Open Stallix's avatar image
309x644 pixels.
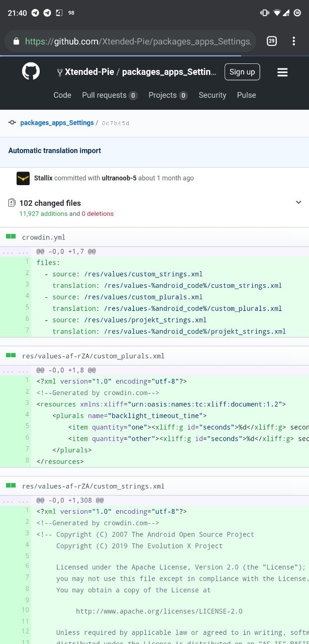[x=23, y=178]
